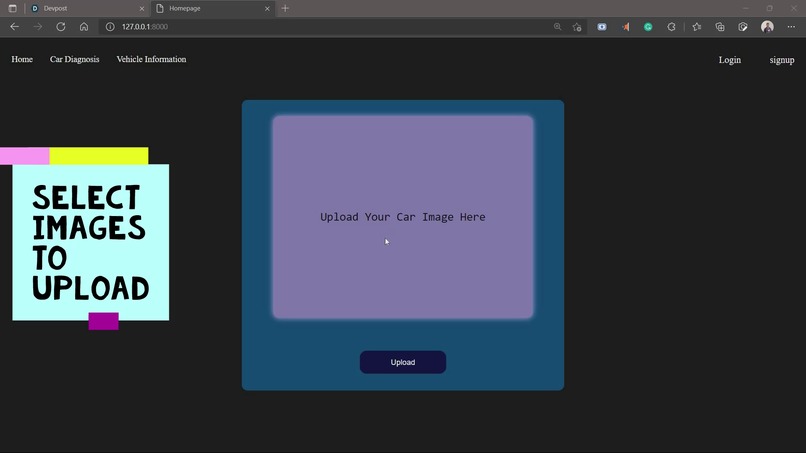Open Browser essentials
Viewport: 806px width, 453px height.
click(x=743, y=27)
